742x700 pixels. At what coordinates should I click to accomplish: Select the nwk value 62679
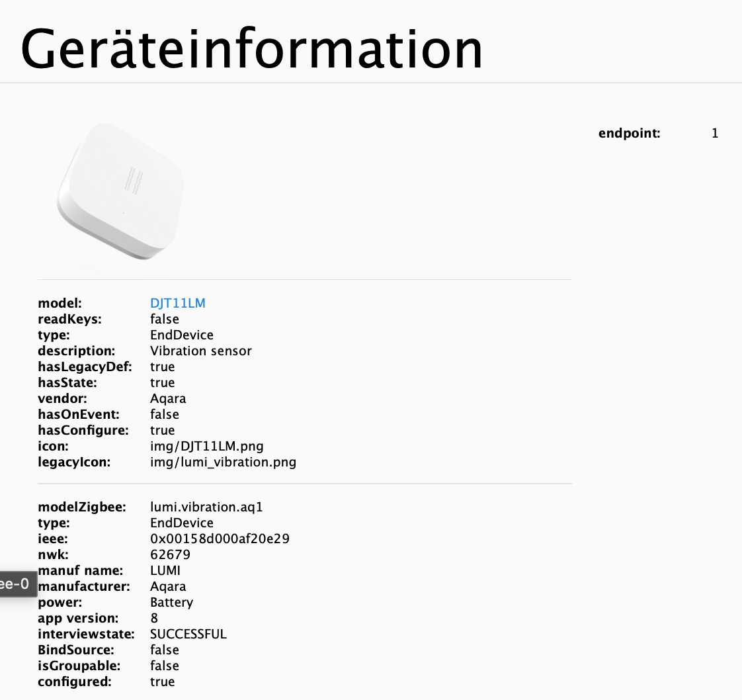coord(171,554)
